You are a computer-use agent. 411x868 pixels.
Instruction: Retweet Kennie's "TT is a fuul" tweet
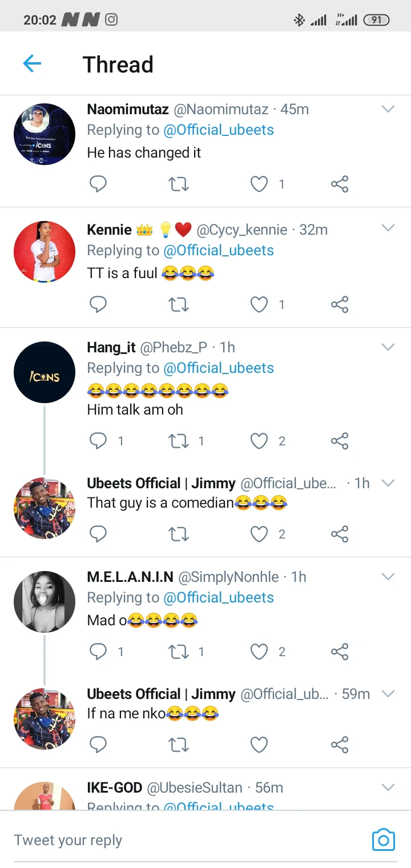point(179,305)
